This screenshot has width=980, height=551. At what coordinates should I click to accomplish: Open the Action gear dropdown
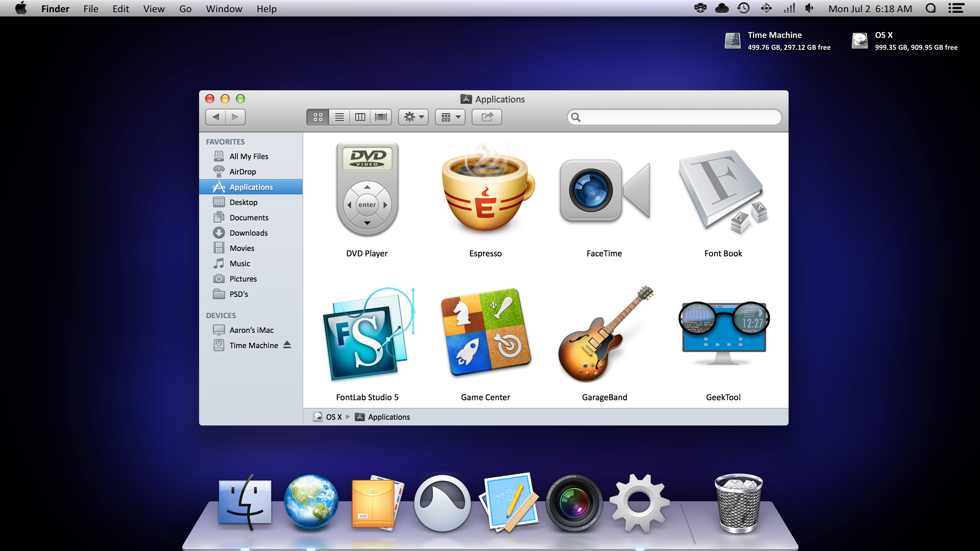click(x=413, y=117)
